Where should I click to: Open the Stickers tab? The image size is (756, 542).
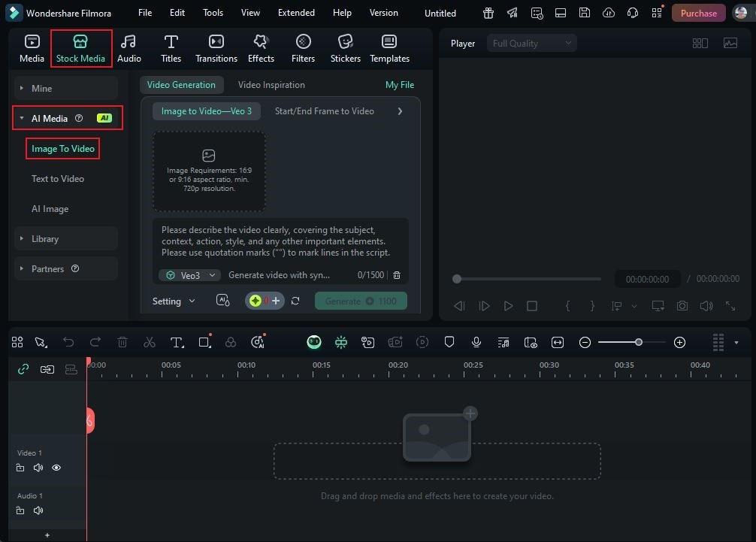coord(345,48)
